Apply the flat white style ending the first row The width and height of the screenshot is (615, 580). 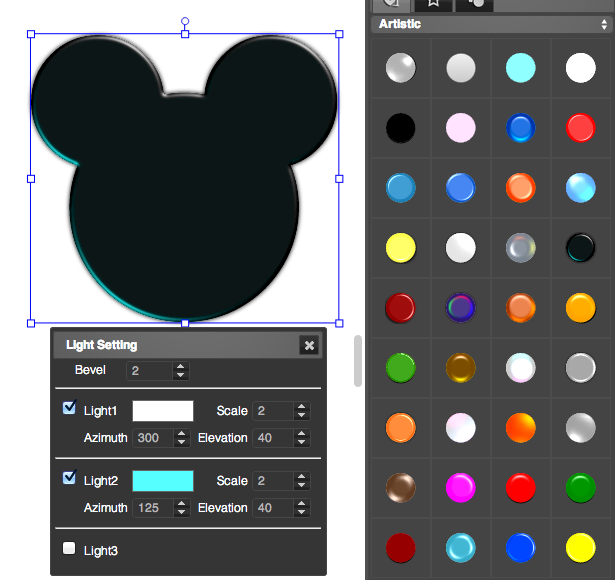tap(580, 68)
